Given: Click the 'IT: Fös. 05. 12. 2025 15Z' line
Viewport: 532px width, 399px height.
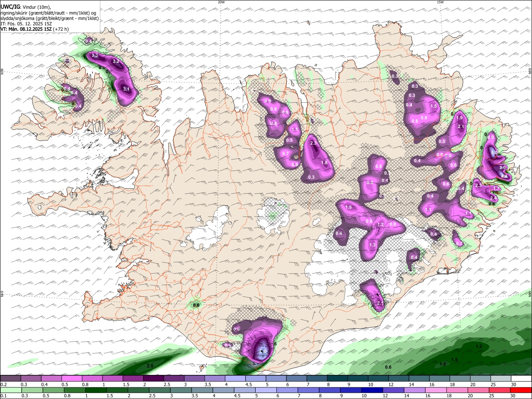Looking at the screenshot, I should (x=26, y=24).
